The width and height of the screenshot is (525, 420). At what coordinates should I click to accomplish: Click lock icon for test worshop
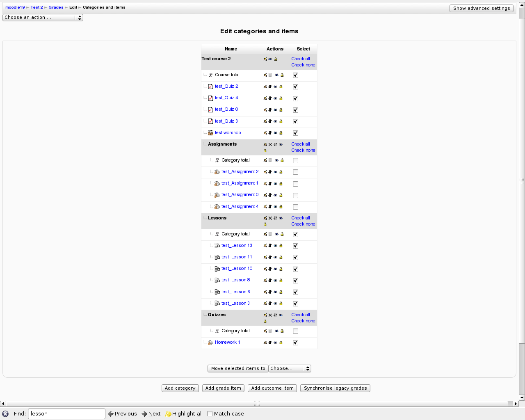(x=281, y=133)
